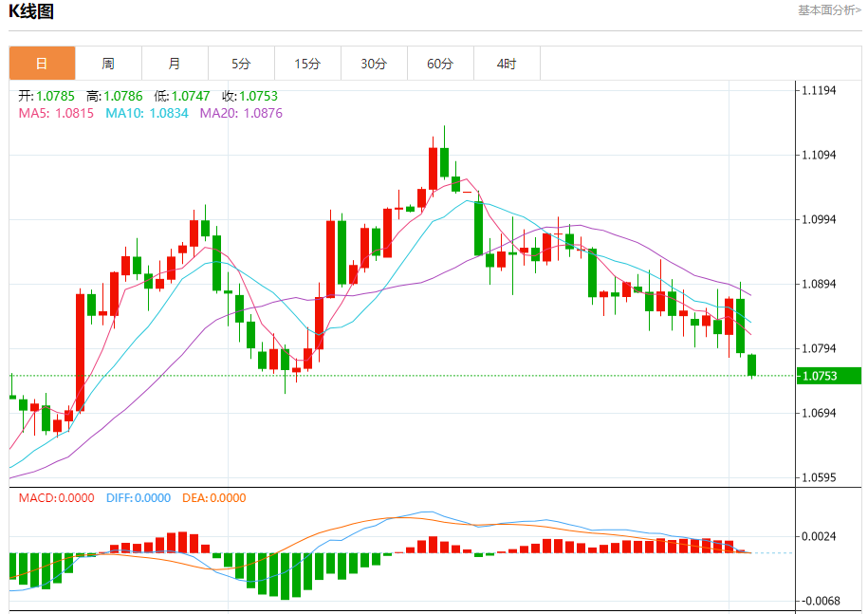868x614 pixels.
Task: Click the 1.1094 price axis label
Action: pyautogui.click(x=819, y=155)
